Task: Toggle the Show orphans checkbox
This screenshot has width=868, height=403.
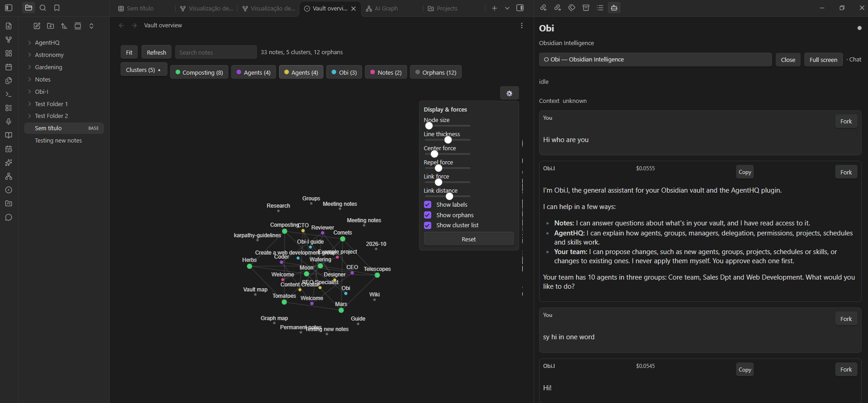Action: point(428,215)
